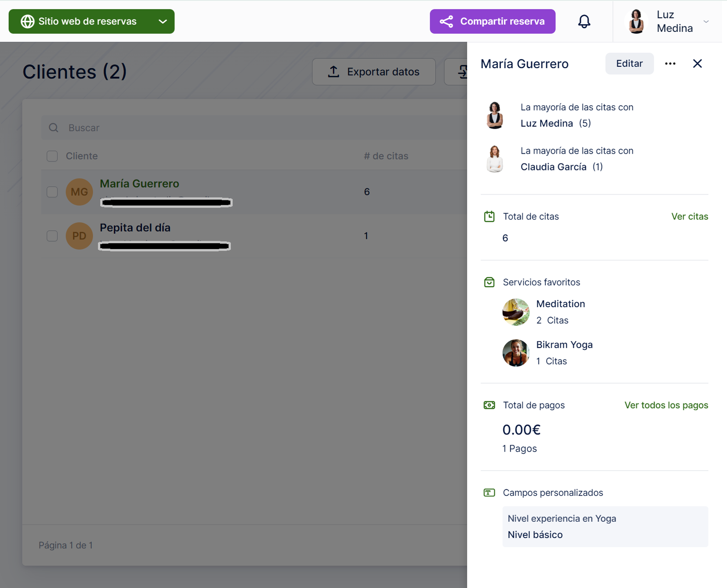
Task: Expand the Sitio web de reservas dropdown
Action: coord(162,21)
